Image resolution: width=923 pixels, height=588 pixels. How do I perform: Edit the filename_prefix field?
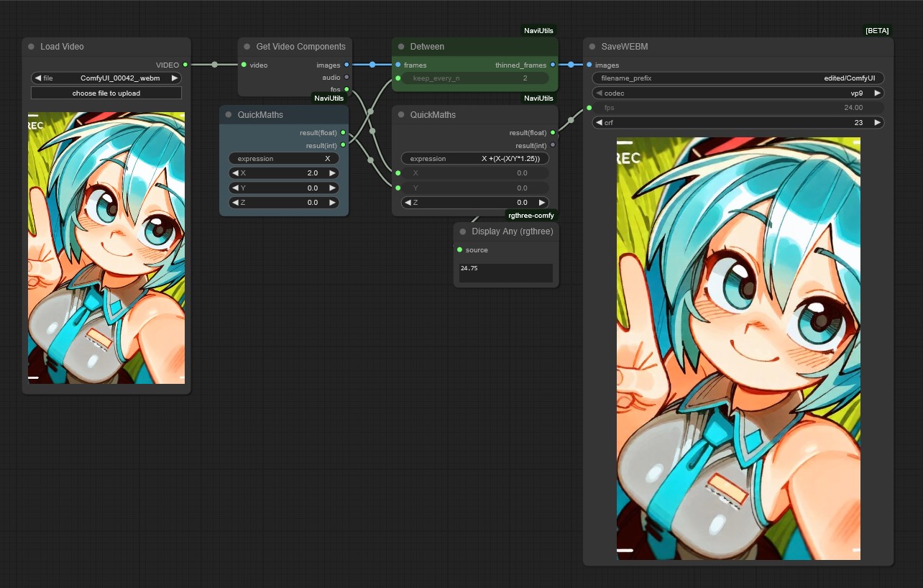(x=738, y=78)
